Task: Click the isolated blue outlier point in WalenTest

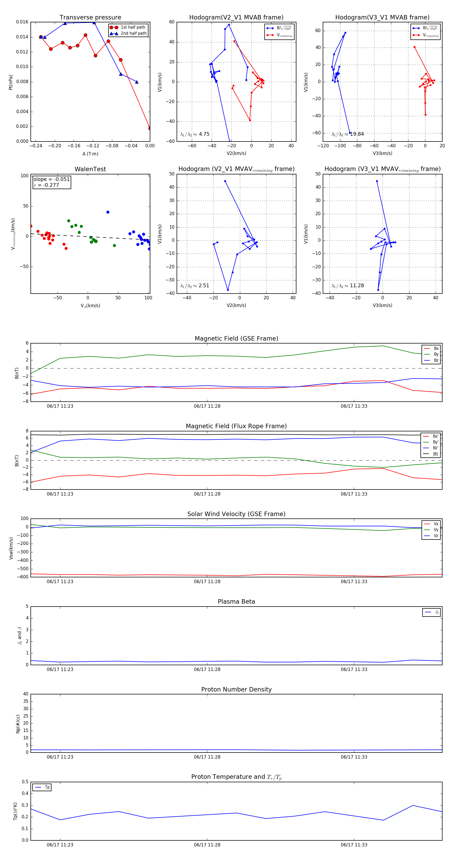Action: pyautogui.click(x=108, y=212)
